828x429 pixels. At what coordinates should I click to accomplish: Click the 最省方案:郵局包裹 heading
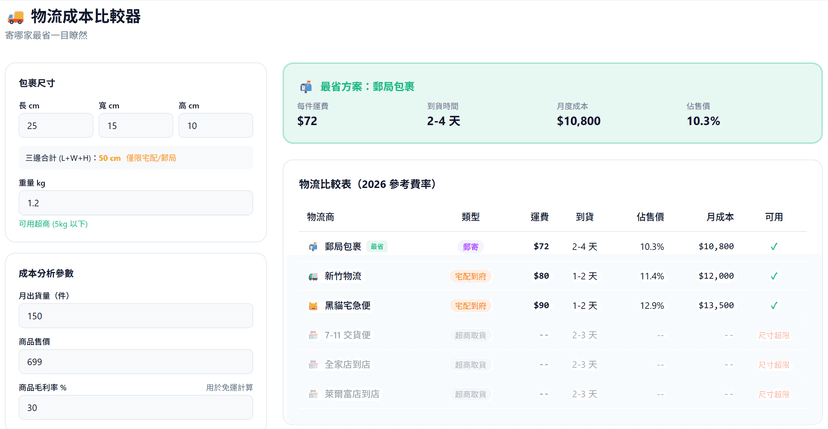pos(368,87)
